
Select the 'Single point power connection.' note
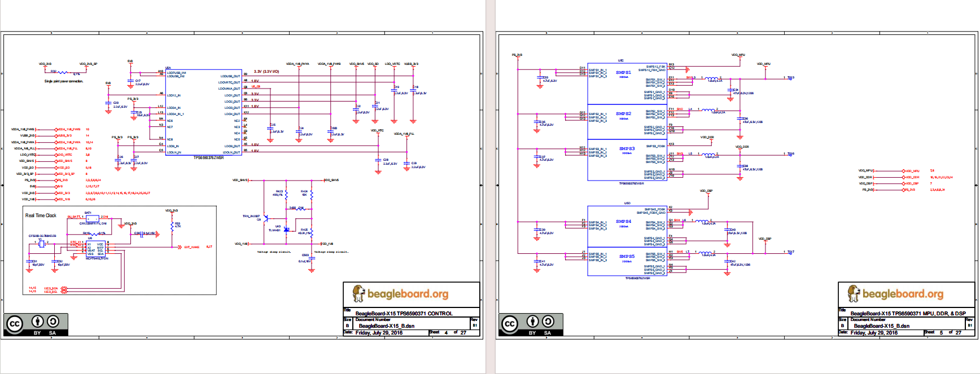64,81
